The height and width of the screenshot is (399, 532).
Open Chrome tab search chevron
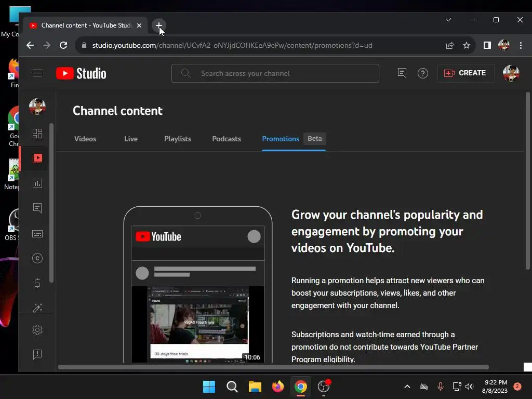tap(448, 20)
